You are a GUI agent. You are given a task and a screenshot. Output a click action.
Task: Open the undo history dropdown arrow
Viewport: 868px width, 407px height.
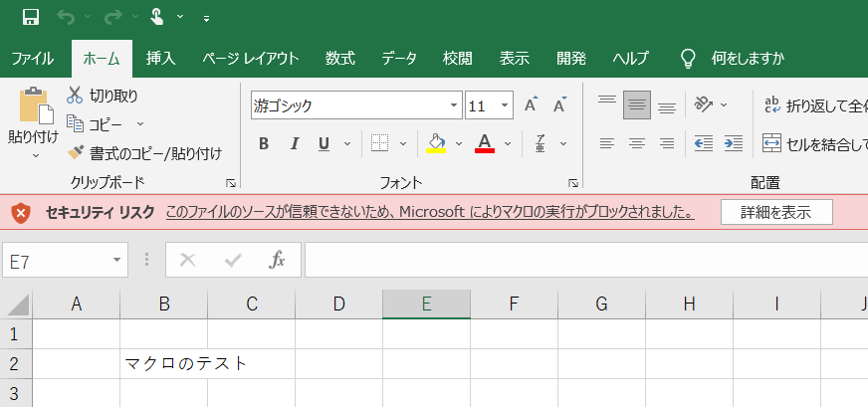88,17
